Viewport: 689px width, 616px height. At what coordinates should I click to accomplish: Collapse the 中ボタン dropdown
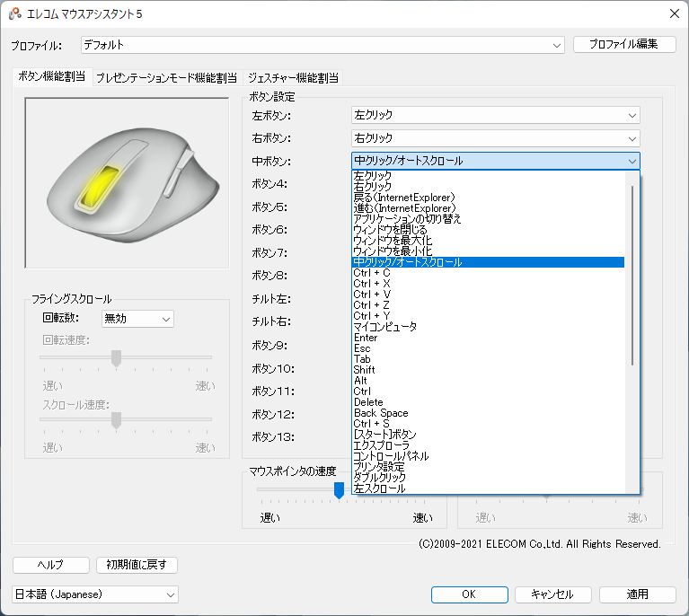click(495, 161)
